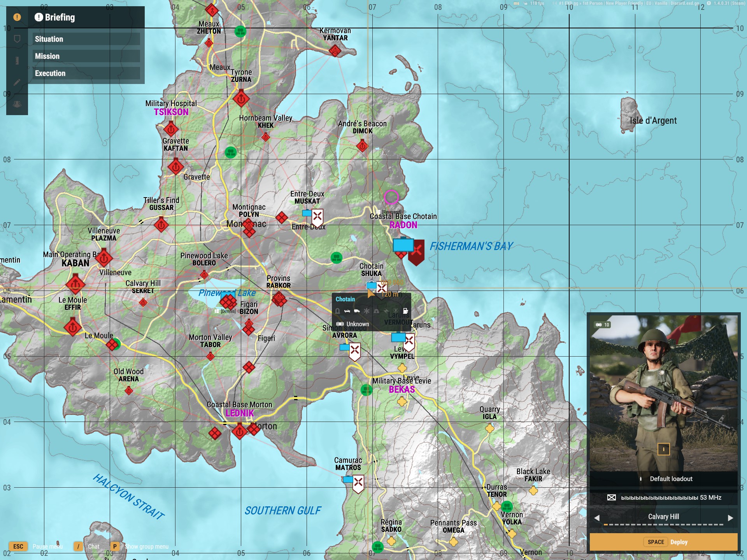Image resolution: width=747 pixels, height=560 pixels.
Task: Click the Régina SADKO yellow marker
Action: [x=391, y=541]
